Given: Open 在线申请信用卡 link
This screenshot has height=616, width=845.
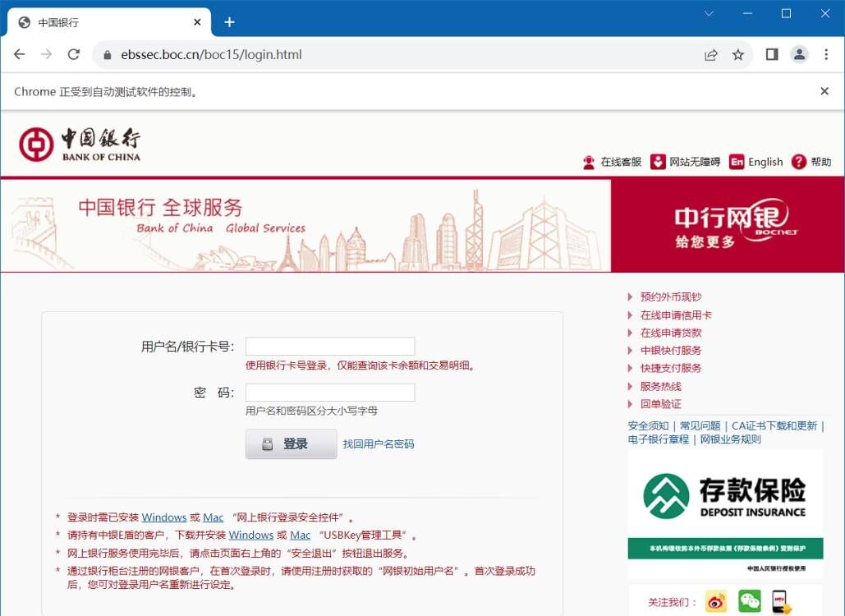Looking at the screenshot, I should coord(676,315).
